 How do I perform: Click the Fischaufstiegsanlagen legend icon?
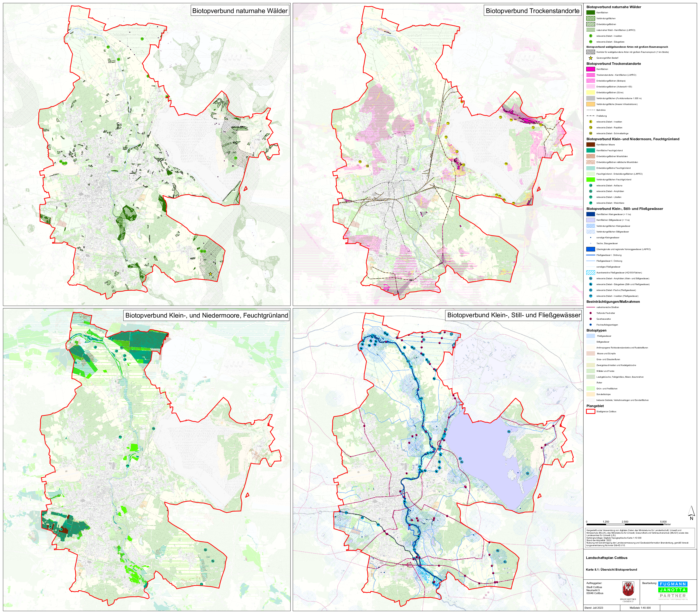[591, 325]
